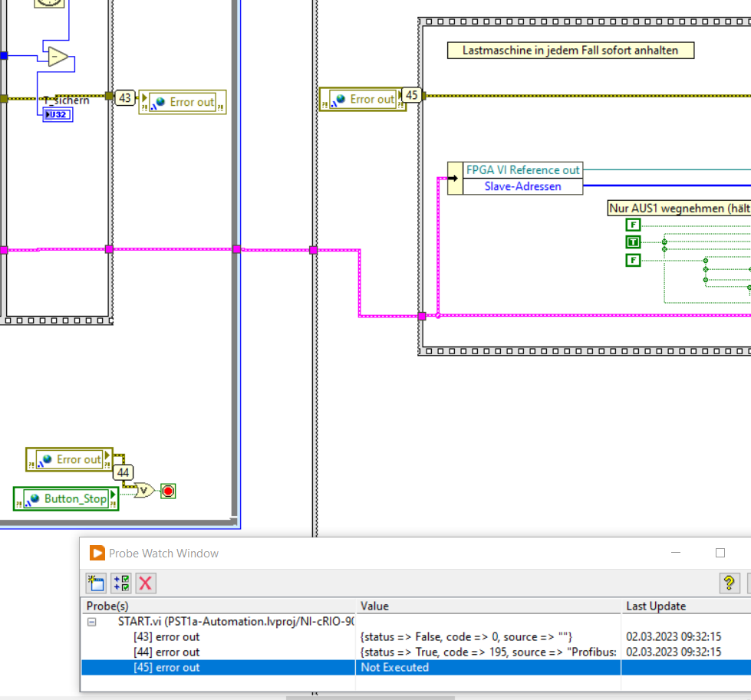Click the expand/collapse all probes icon

tap(120, 583)
